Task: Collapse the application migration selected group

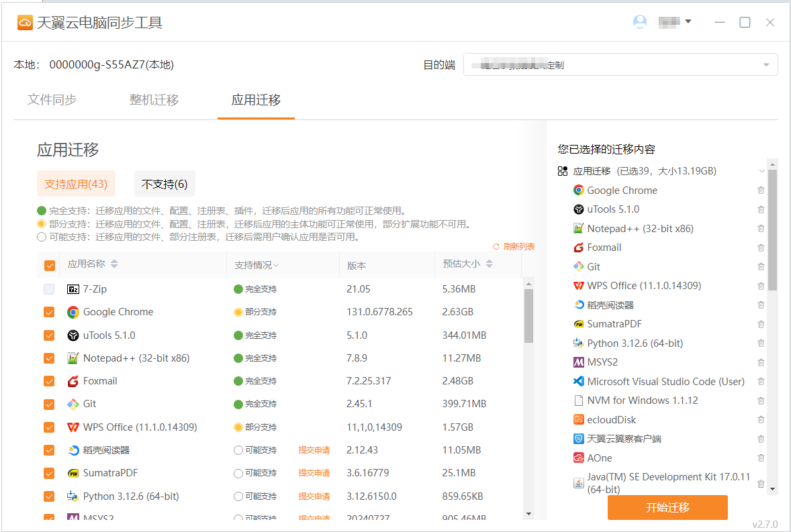Action: coord(761,171)
